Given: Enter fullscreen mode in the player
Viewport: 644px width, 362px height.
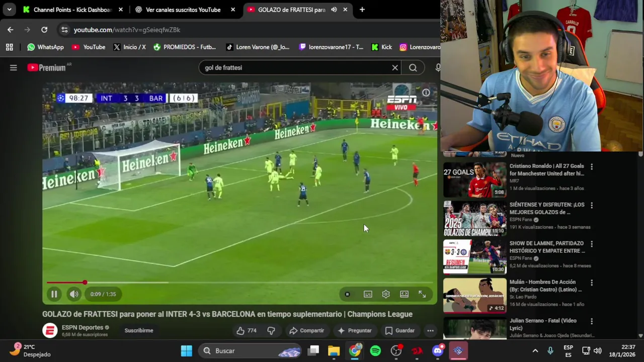Looking at the screenshot, I should click(422, 294).
